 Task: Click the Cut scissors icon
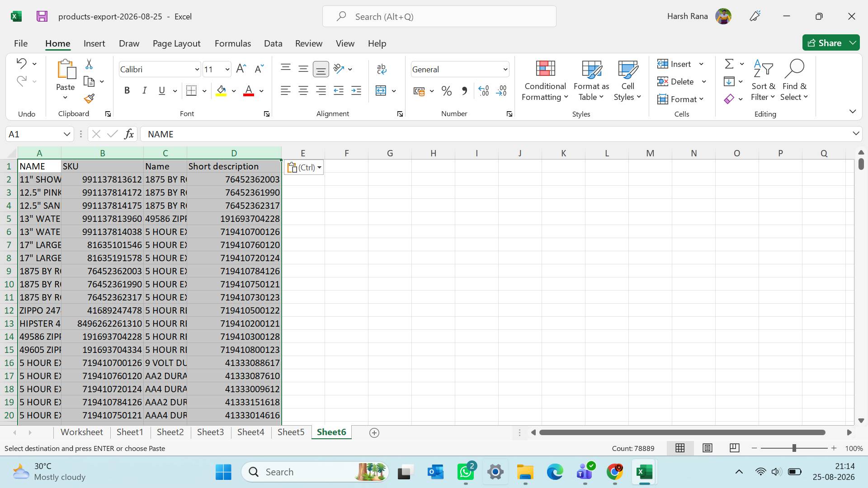tap(89, 64)
